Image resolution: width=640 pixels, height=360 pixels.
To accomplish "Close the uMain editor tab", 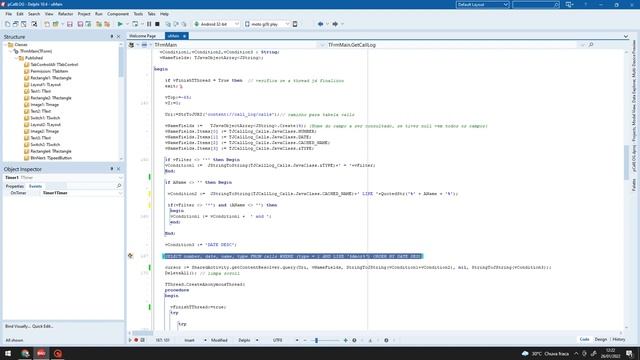I will [x=184, y=36].
